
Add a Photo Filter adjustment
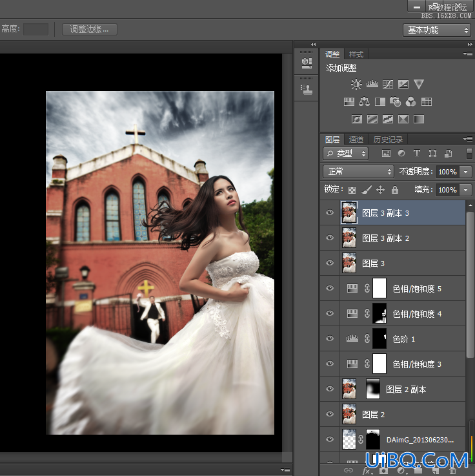click(x=395, y=101)
